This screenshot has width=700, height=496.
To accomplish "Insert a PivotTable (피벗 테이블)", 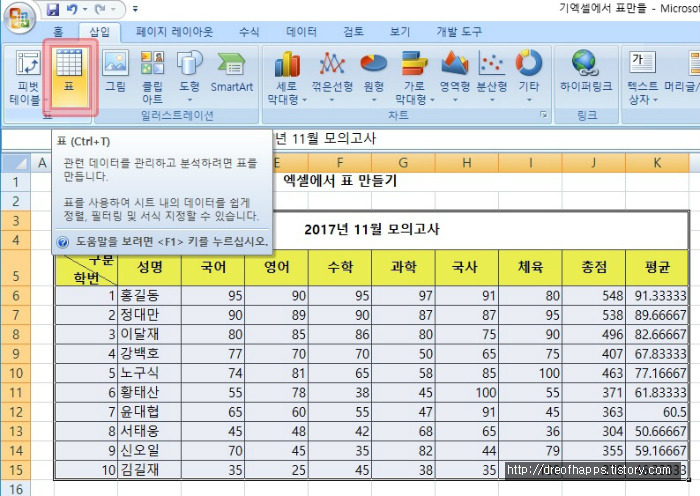I will [28, 78].
